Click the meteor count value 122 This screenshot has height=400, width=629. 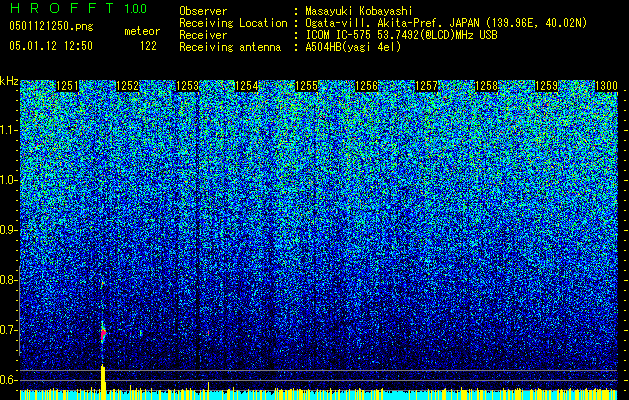click(148, 46)
